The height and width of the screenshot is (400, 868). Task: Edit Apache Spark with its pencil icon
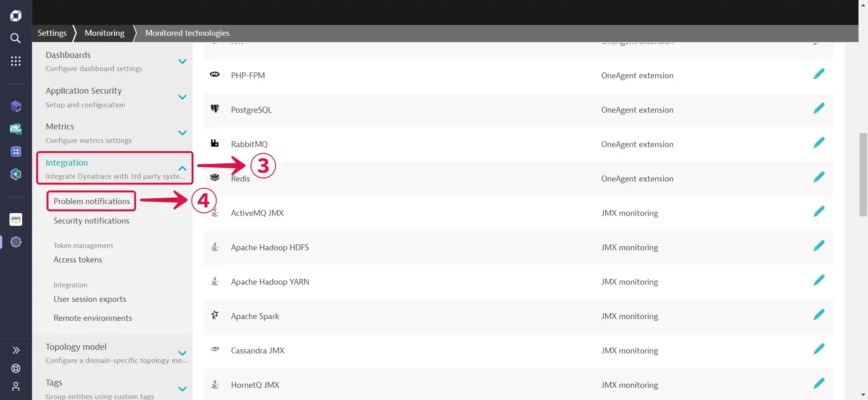click(819, 315)
